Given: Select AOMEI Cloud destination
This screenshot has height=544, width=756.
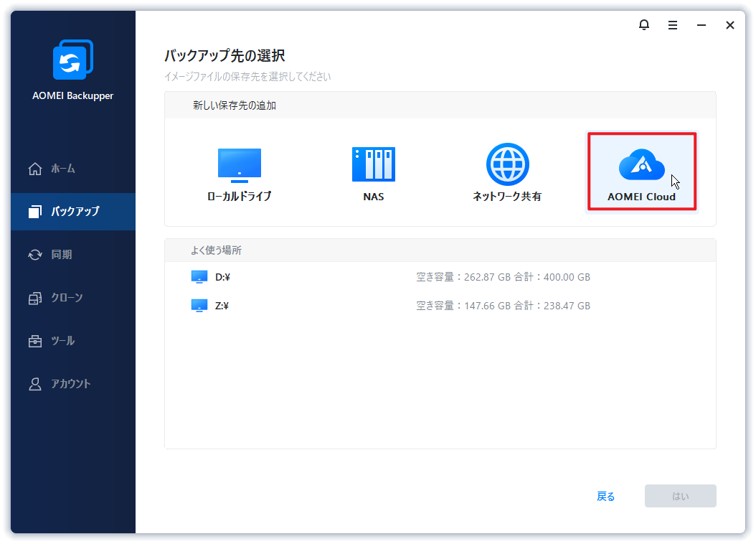Looking at the screenshot, I should [x=641, y=172].
